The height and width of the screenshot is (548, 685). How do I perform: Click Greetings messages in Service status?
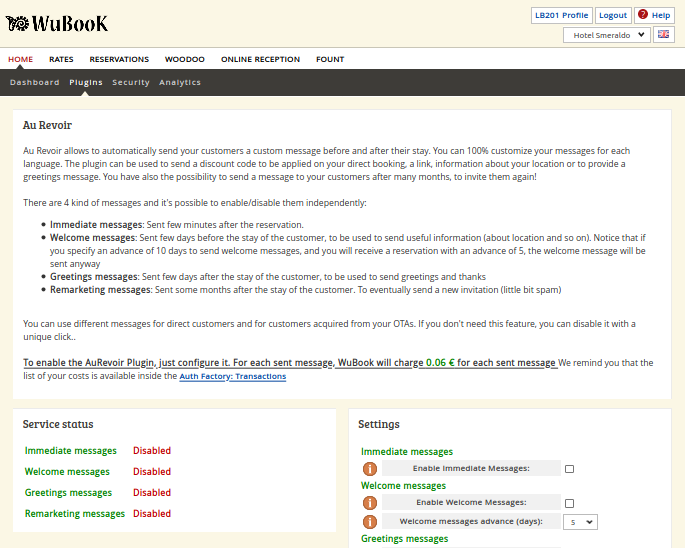tap(68, 493)
